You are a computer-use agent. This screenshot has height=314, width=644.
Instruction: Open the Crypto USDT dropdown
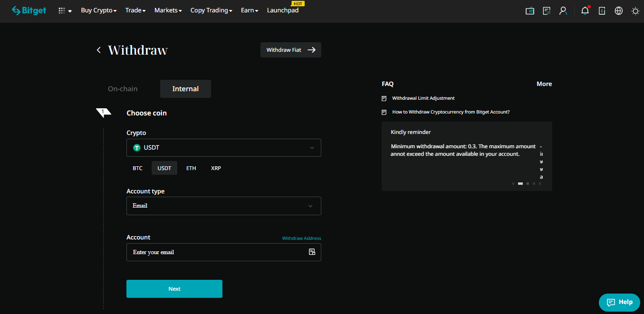point(224,148)
